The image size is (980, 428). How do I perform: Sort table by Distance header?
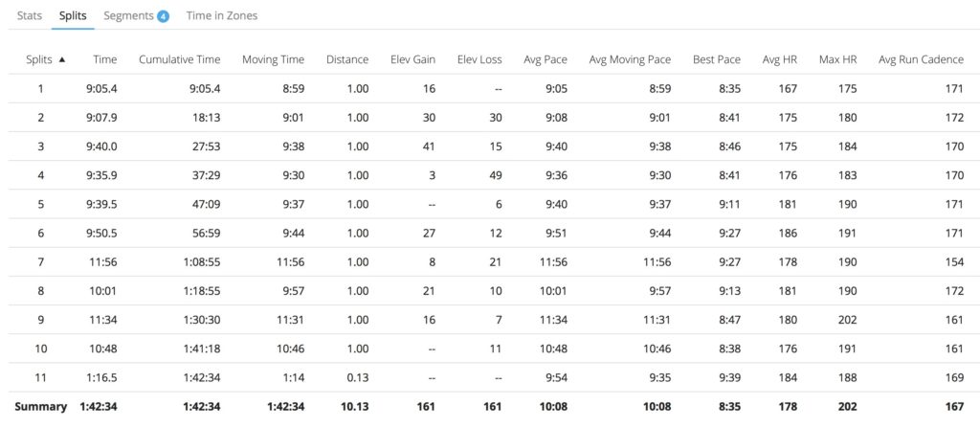346,59
